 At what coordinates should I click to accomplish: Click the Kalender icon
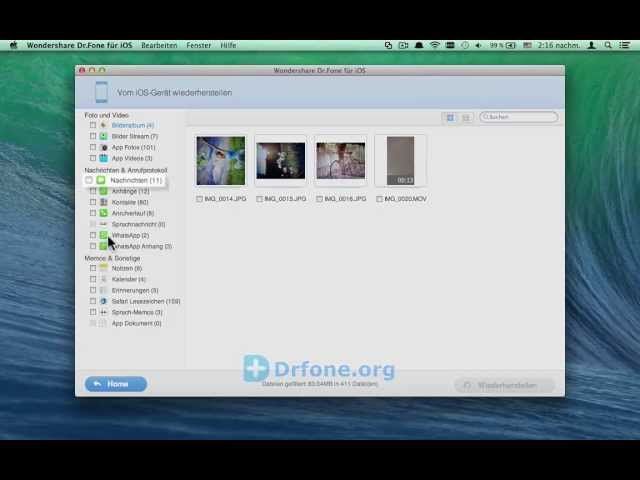pyautogui.click(x=104, y=279)
